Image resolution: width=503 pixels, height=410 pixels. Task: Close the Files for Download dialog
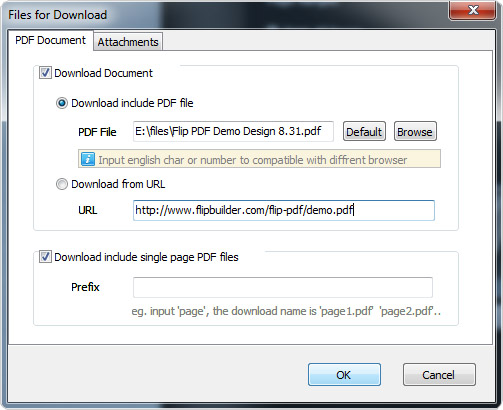click(x=472, y=10)
